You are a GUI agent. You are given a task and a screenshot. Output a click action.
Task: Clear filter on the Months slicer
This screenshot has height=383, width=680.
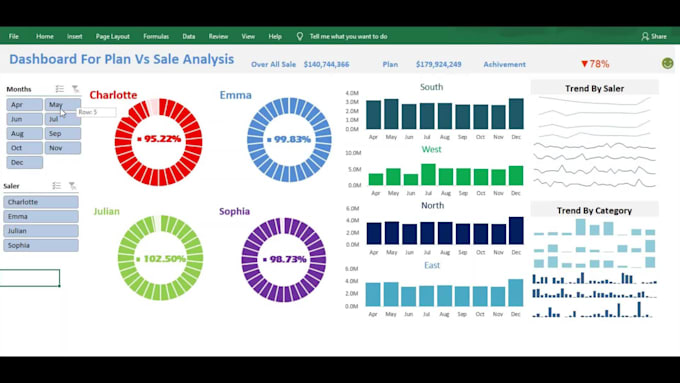tap(75, 89)
